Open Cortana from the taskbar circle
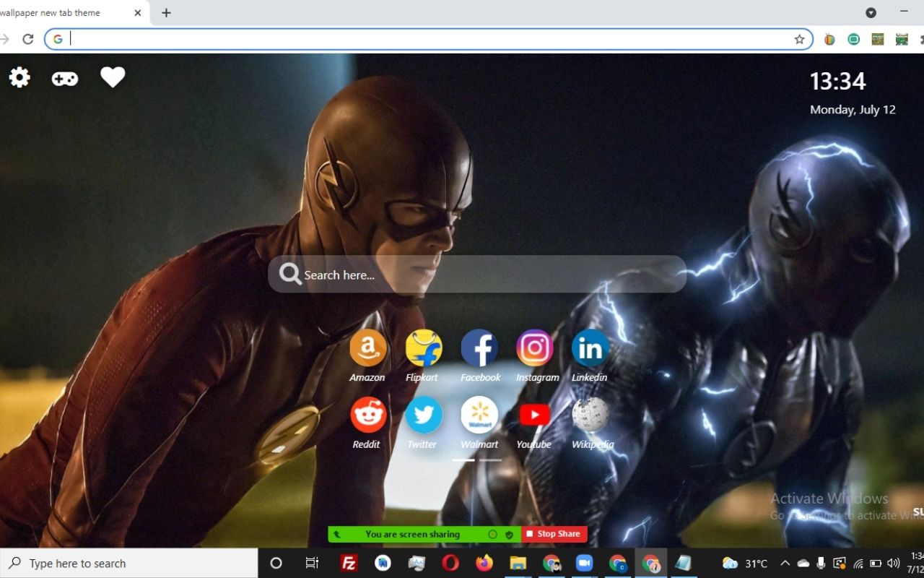The image size is (924, 578). click(276, 563)
